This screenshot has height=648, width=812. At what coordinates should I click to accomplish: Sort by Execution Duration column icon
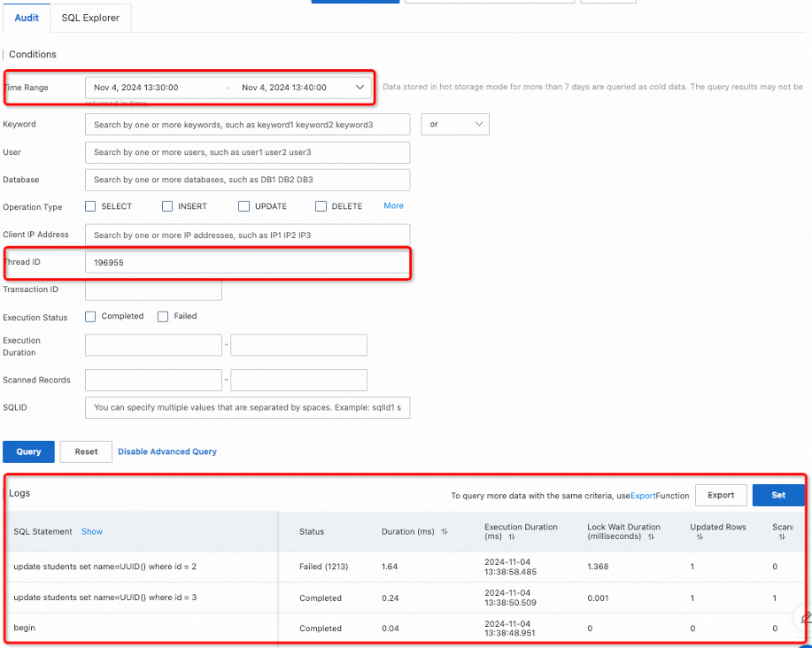coord(512,536)
